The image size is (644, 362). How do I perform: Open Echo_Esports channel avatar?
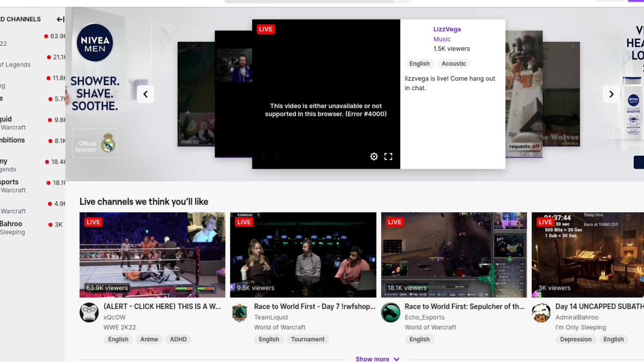[x=391, y=313]
